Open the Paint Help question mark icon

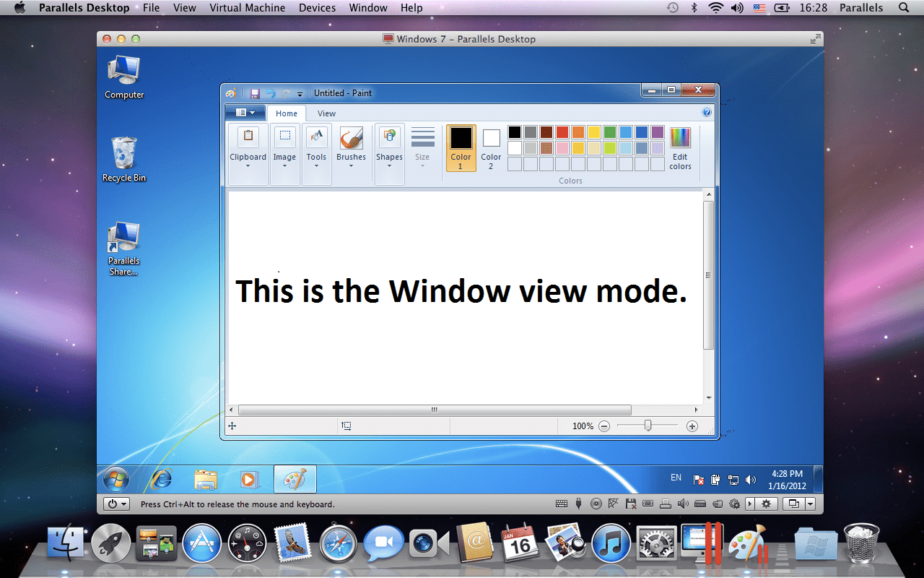707,112
